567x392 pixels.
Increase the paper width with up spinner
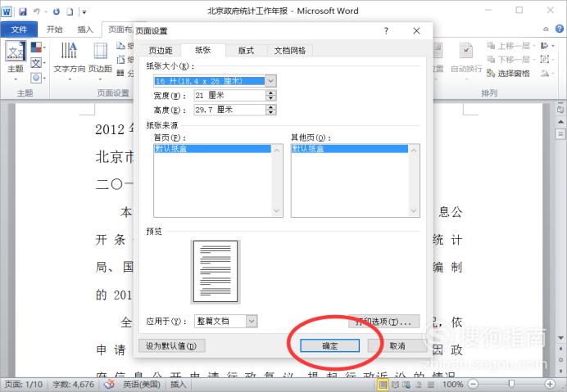[x=271, y=92]
